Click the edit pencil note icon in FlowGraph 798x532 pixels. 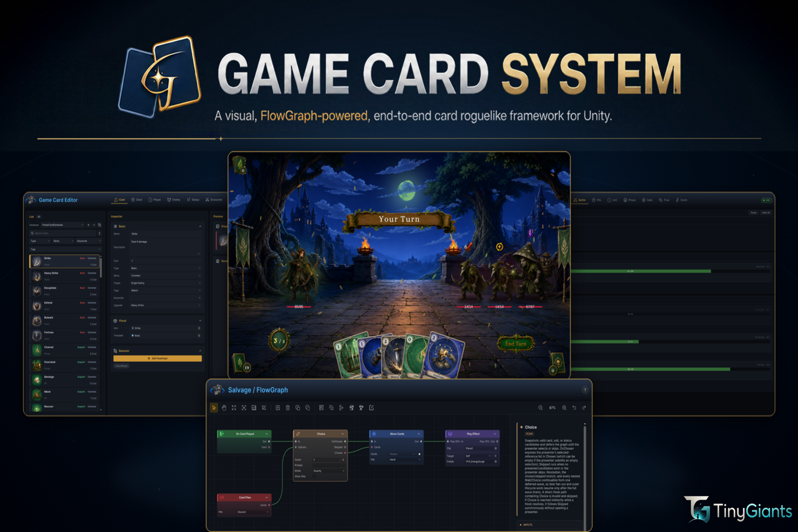click(x=372, y=408)
